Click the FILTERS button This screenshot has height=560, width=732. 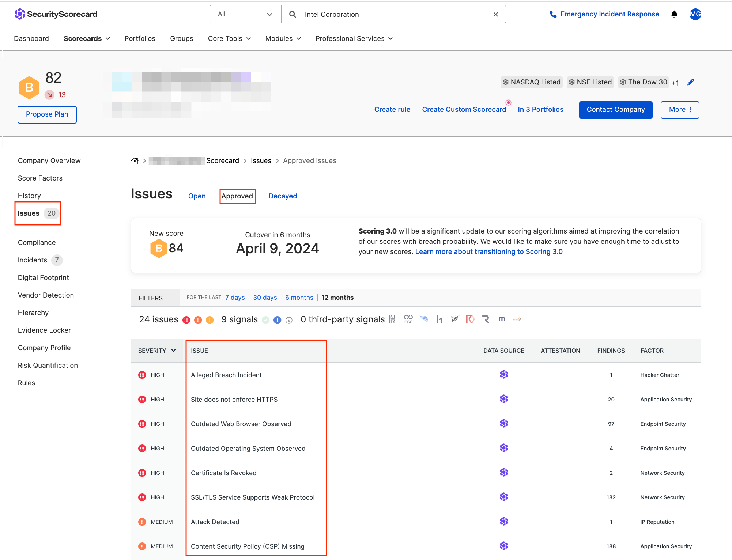coord(155,298)
